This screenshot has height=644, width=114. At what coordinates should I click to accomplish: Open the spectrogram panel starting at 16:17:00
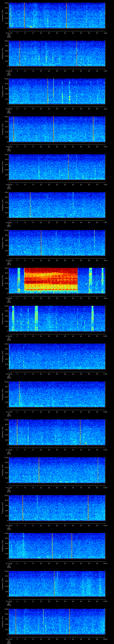click(x=57, y=621)
